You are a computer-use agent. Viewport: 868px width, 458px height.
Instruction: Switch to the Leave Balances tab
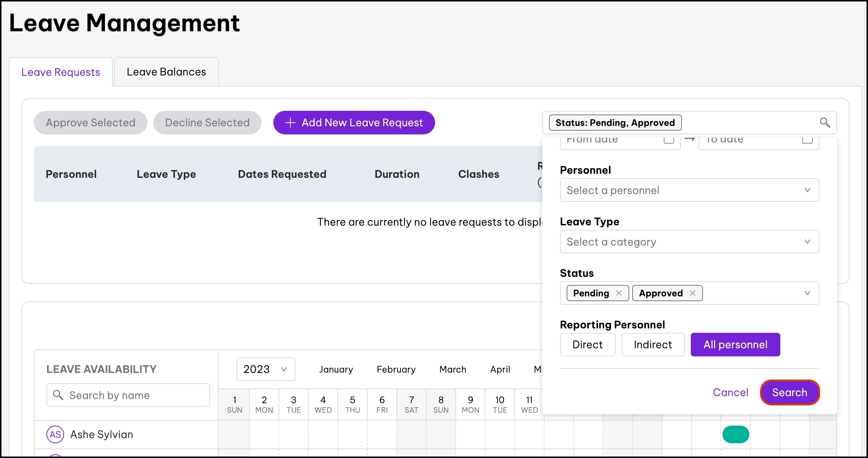[166, 72]
